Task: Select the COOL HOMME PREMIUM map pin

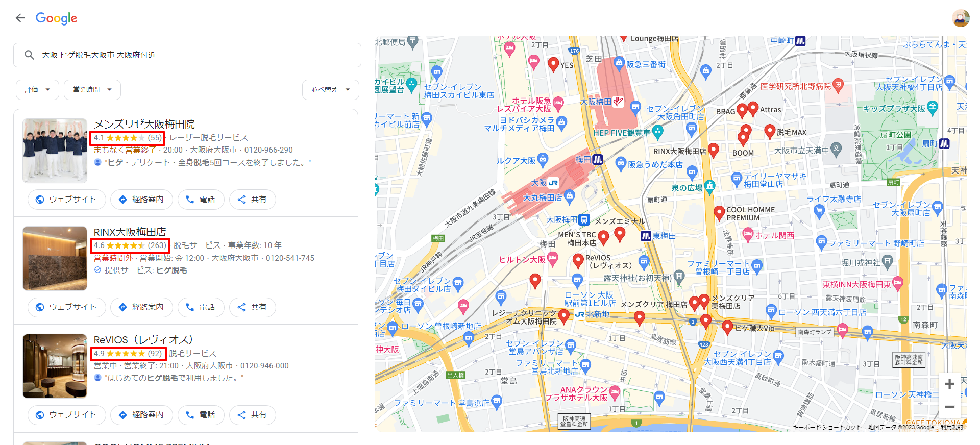Action: pos(719,212)
